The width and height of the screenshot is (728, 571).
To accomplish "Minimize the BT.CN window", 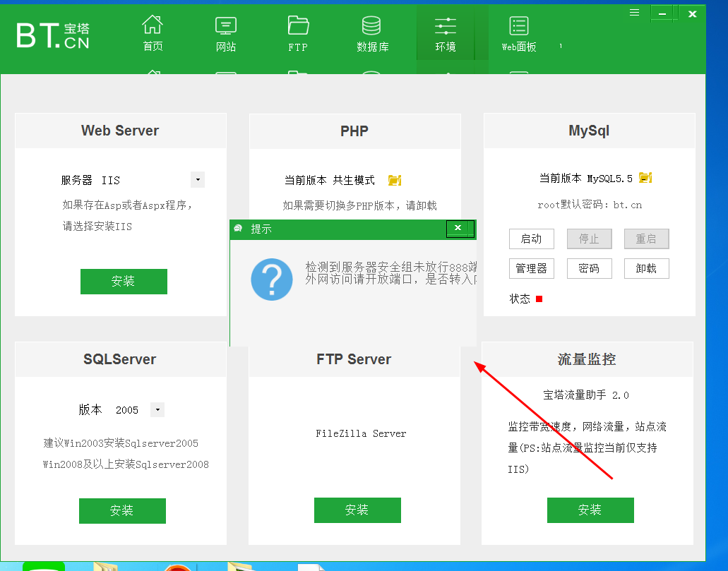I will 662,13.
